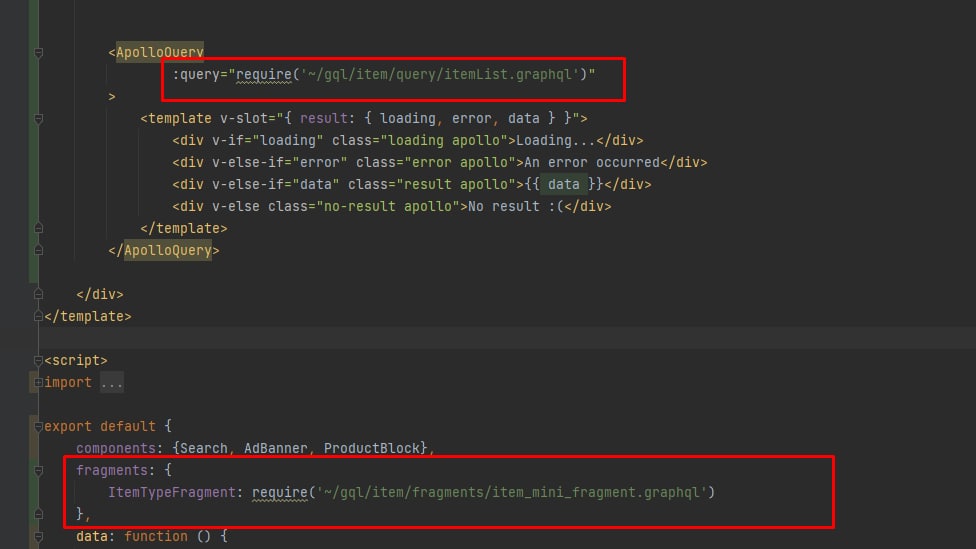Toggle fold marker beside closing </div>
The width and height of the screenshot is (976, 549).
point(38,294)
